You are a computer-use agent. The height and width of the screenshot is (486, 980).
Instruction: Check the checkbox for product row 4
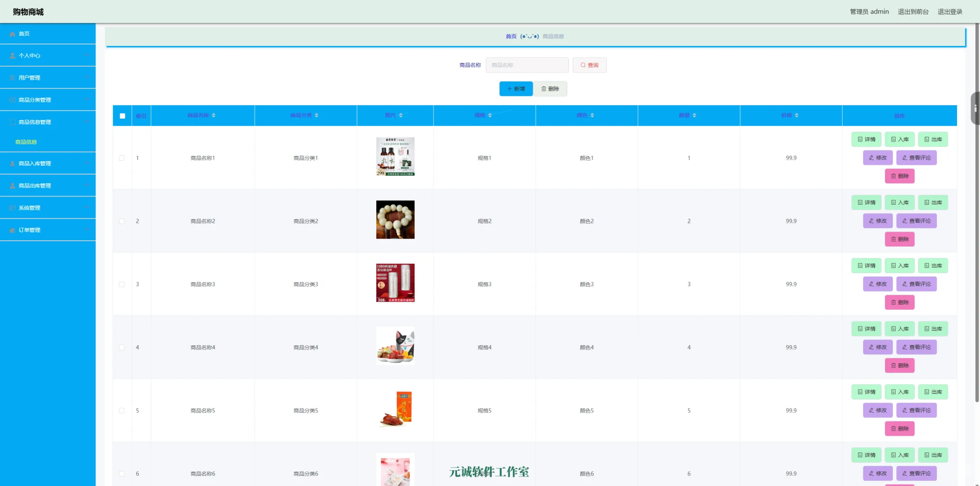[122, 348]
